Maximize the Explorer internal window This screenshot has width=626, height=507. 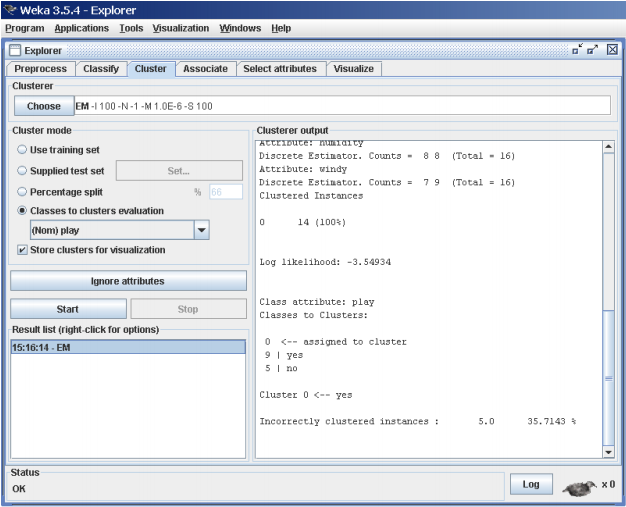(x=592, y=50)
